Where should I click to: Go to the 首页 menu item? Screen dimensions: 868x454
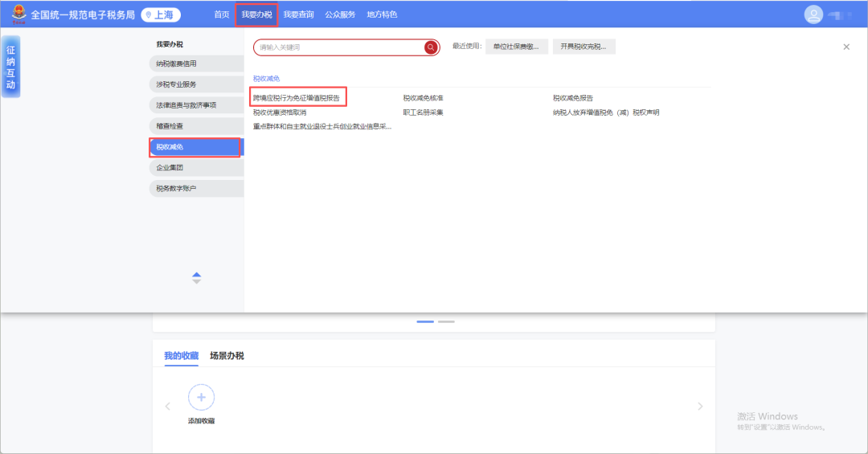point(222,14)
